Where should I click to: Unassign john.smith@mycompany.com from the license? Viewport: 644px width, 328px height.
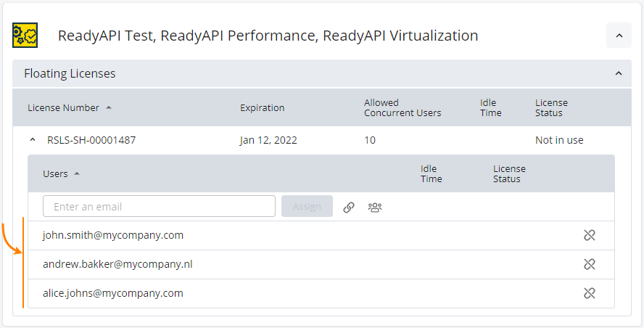(x=589, y=235)
